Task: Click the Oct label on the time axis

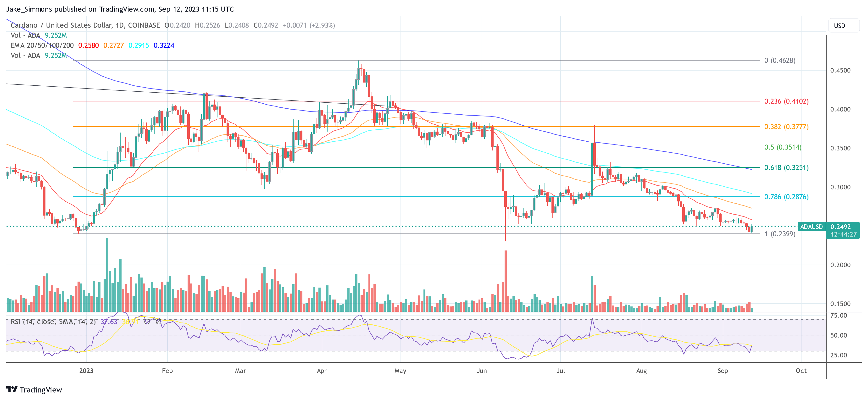Action: pos(801,371)
